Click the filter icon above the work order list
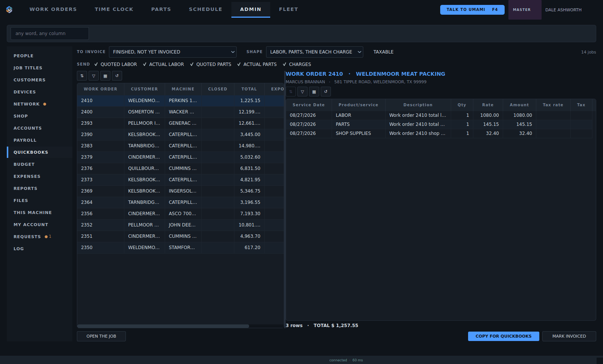 tap(93, 76)
